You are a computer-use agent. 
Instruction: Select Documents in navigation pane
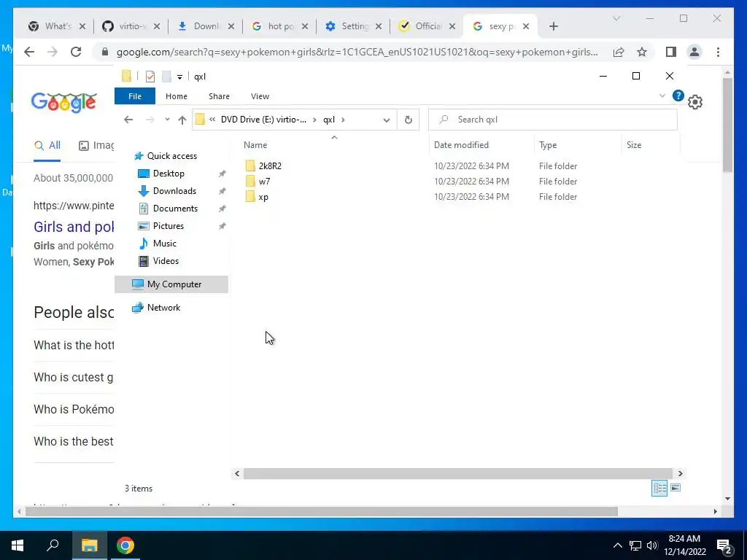[x=175, y=209]
